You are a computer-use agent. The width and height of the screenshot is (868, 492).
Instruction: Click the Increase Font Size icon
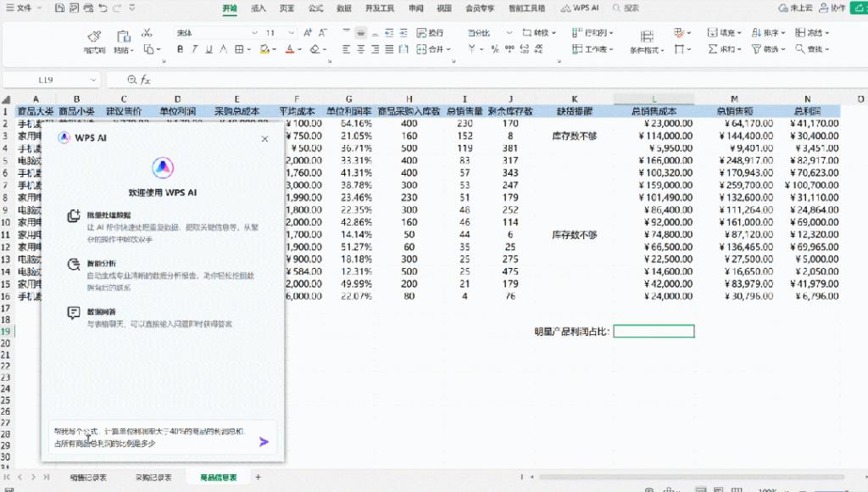(x=308, y=33)
